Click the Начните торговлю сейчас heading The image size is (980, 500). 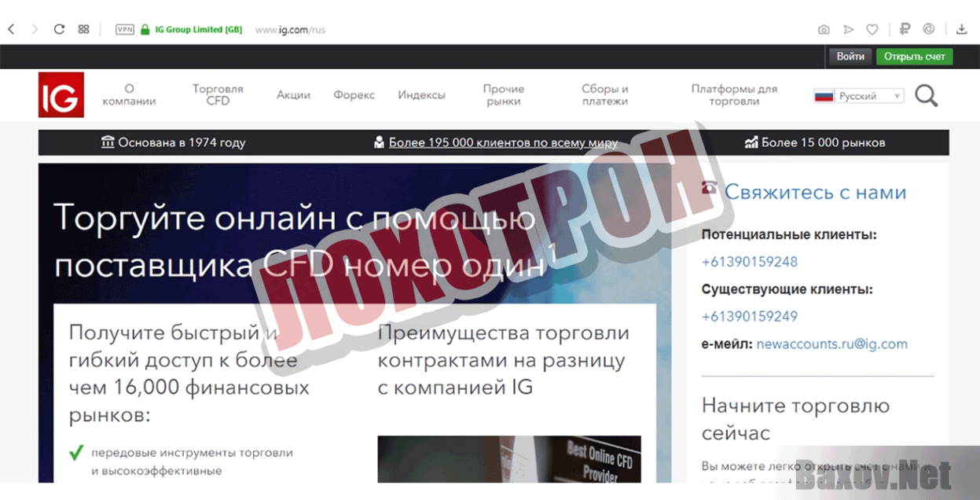(x=795, y=419)
